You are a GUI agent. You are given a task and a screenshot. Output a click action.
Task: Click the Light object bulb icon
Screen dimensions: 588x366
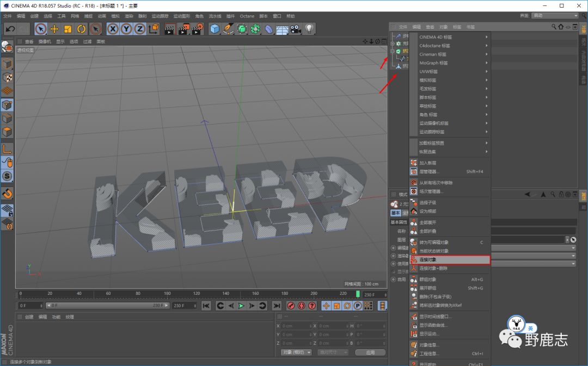pos(309,29)
